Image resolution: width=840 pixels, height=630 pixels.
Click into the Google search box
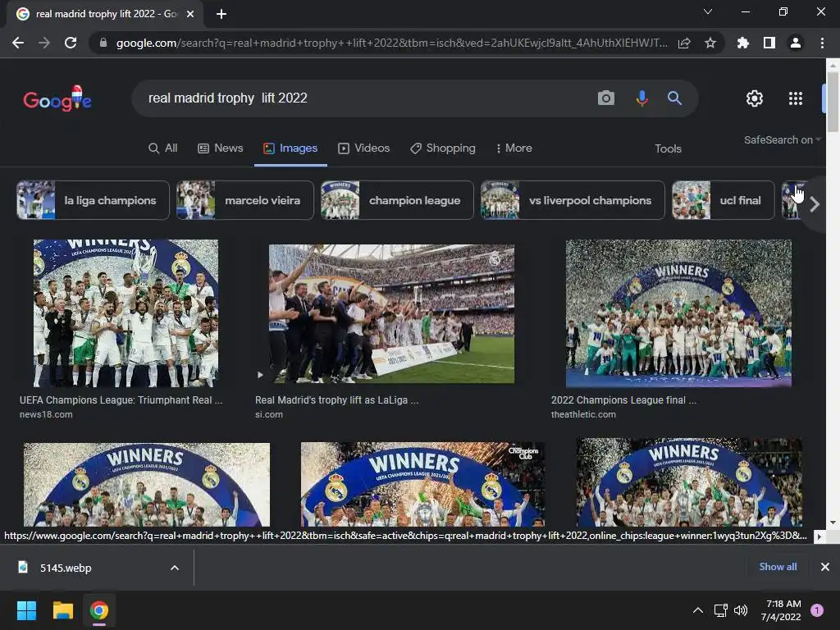364,98
